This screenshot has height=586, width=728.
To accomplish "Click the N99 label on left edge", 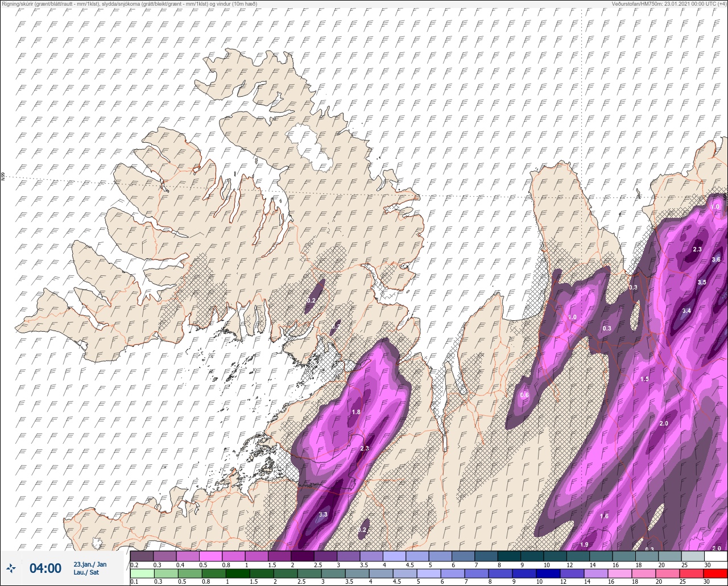I will coord(3,176).
